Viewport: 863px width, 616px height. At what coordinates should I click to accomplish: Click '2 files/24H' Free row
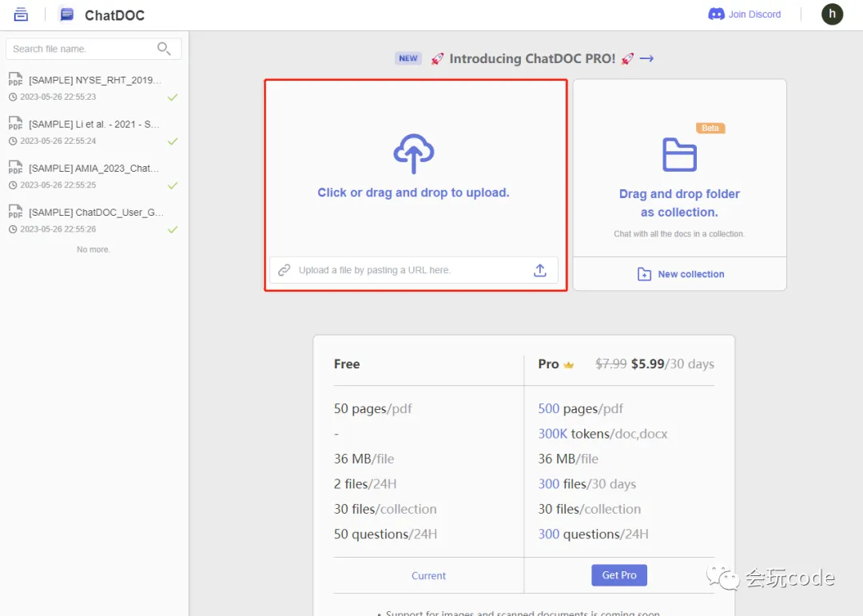[365, 484]
